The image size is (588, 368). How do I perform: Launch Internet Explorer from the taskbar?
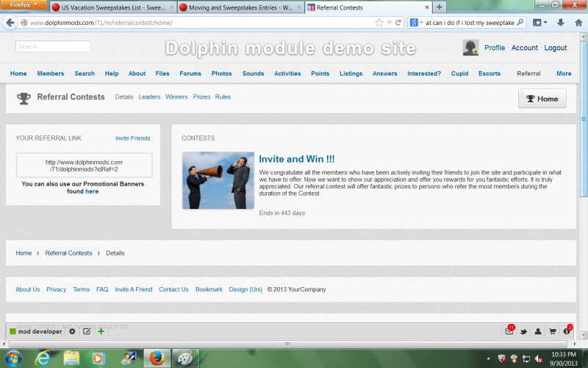pos(43,358)
